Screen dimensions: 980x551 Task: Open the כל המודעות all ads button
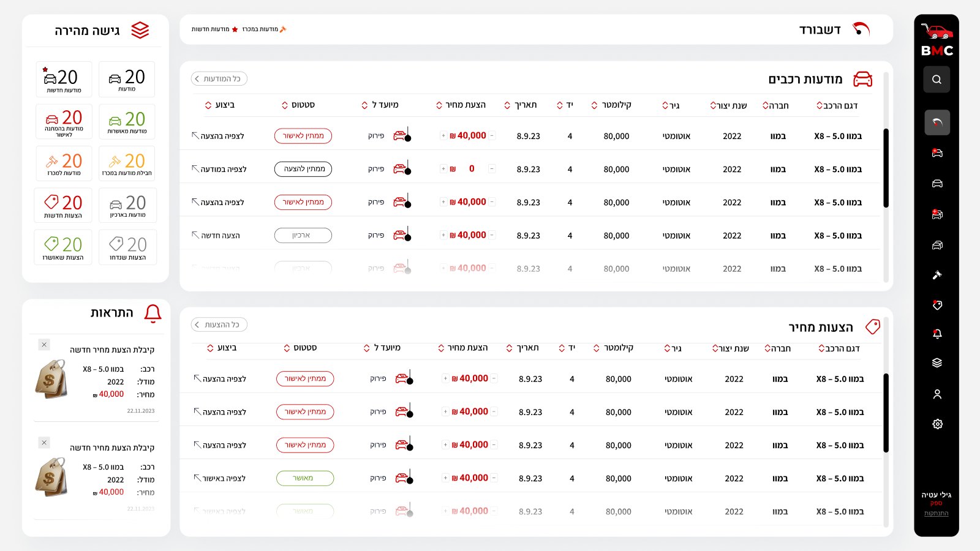[x=219, y=78]
